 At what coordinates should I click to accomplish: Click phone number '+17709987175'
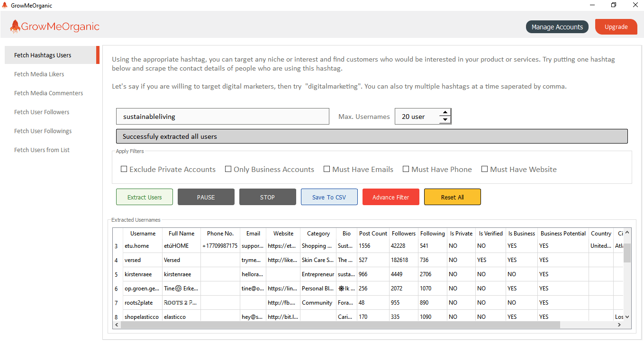(220, 246)
